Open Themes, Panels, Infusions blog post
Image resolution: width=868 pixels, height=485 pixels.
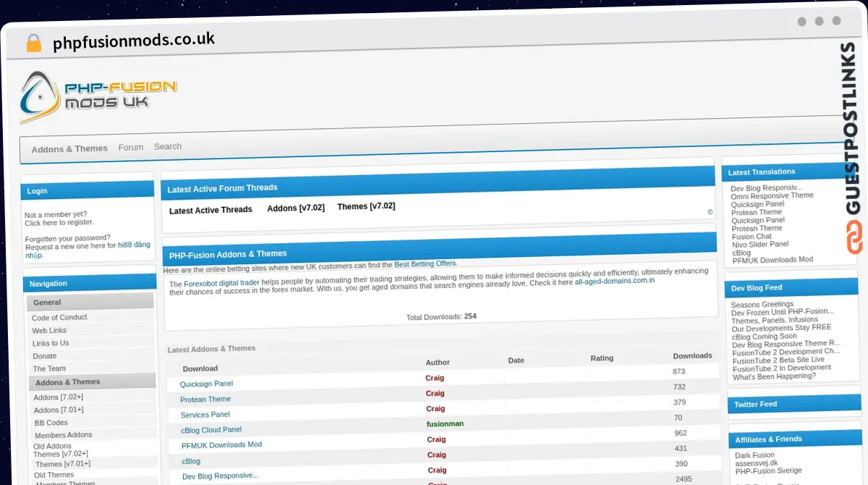pos(775,320)
